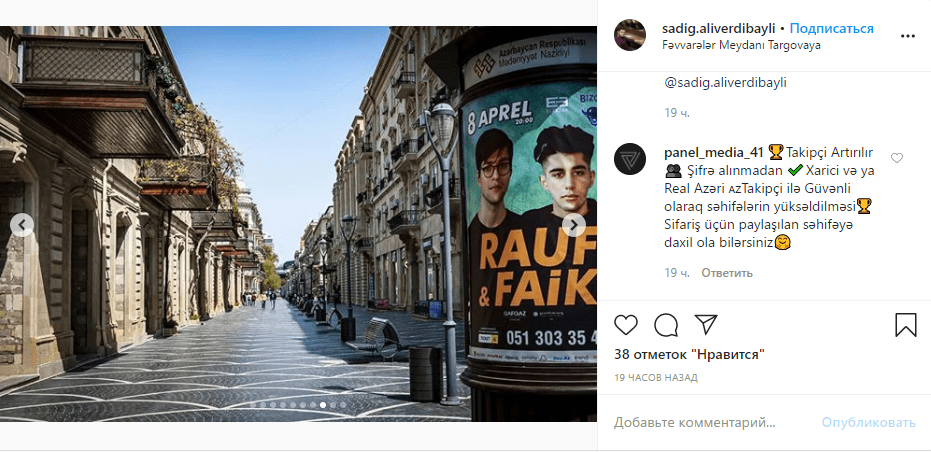Like panel_media_41's comment with the small heart
The image size is (931, 452).
pos(897,158)
